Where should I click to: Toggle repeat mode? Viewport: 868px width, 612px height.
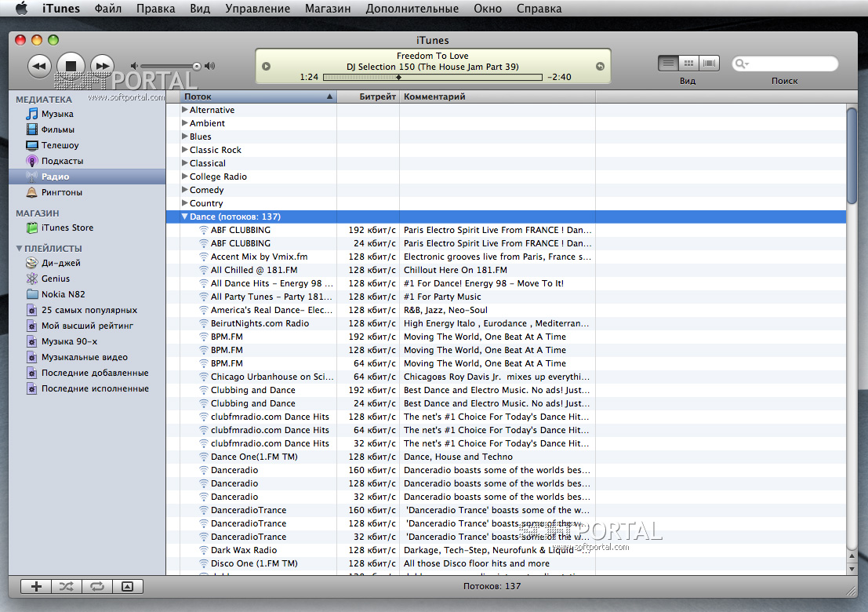point(97,587)
